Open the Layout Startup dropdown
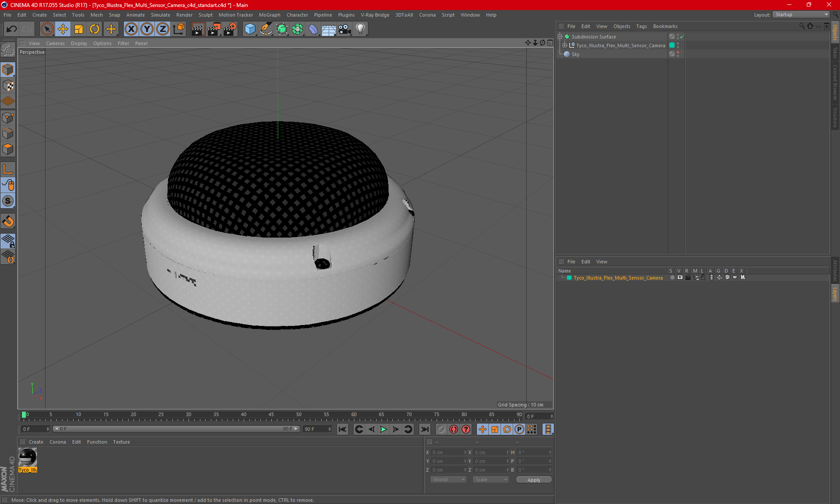Image resolution: width=840 pixels, height=504 pixels. (801, 15)
